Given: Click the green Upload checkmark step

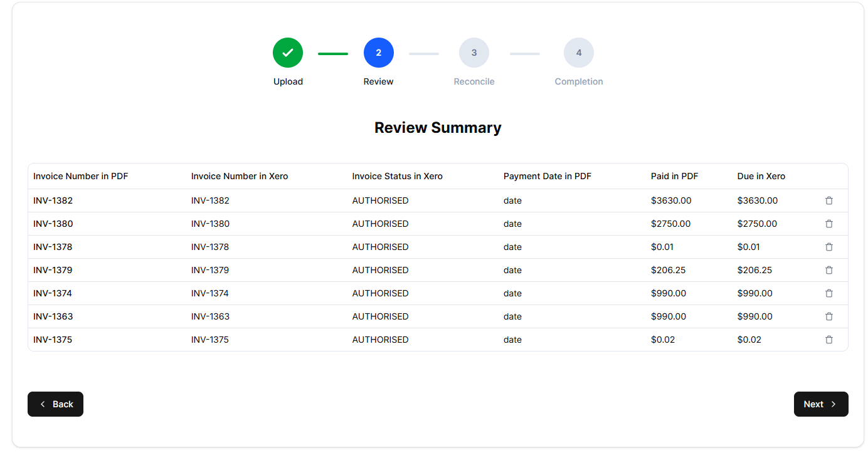Looking at the screenshot, I should 288,53.
